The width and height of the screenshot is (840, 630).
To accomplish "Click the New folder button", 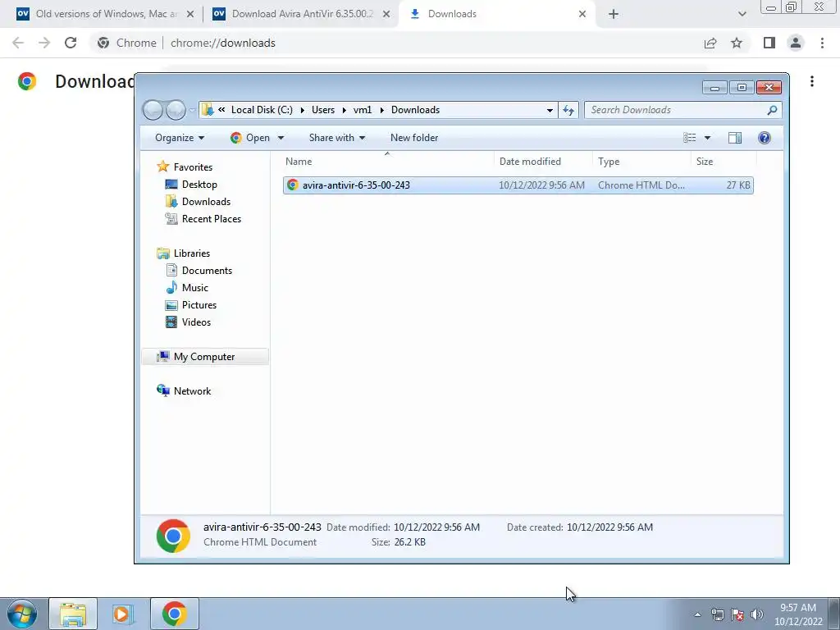I will click(x=414, y=138).
